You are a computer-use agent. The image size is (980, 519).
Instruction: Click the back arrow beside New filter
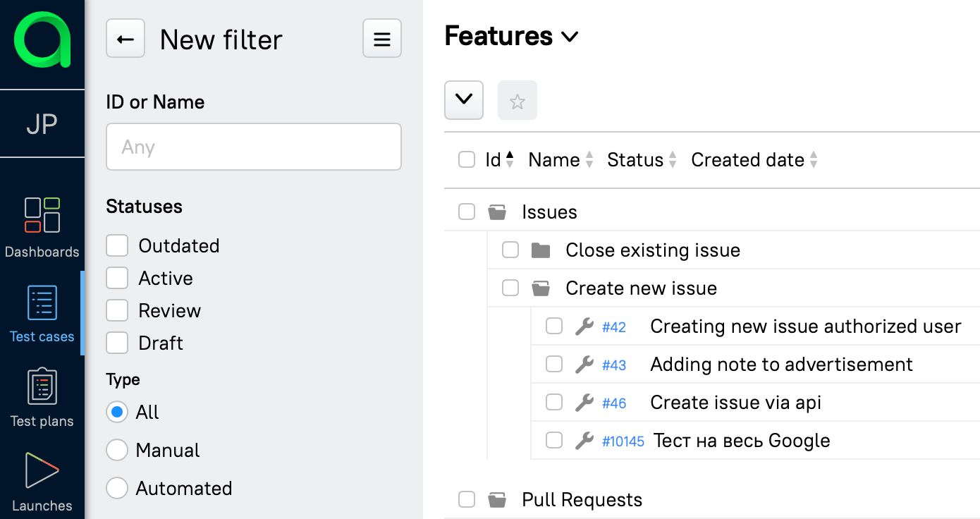coord(125,39)
